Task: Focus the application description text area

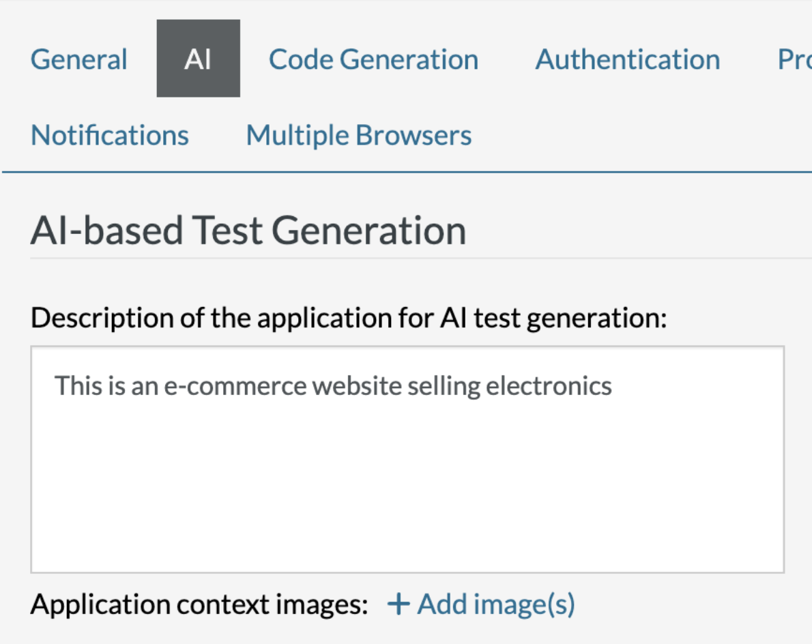Action: tap(407, 478)
